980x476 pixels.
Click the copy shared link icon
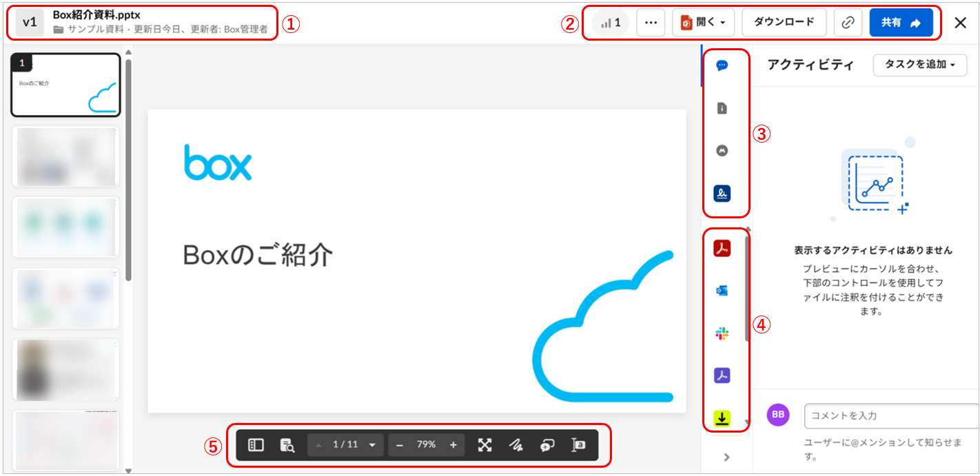pos(848,23)
